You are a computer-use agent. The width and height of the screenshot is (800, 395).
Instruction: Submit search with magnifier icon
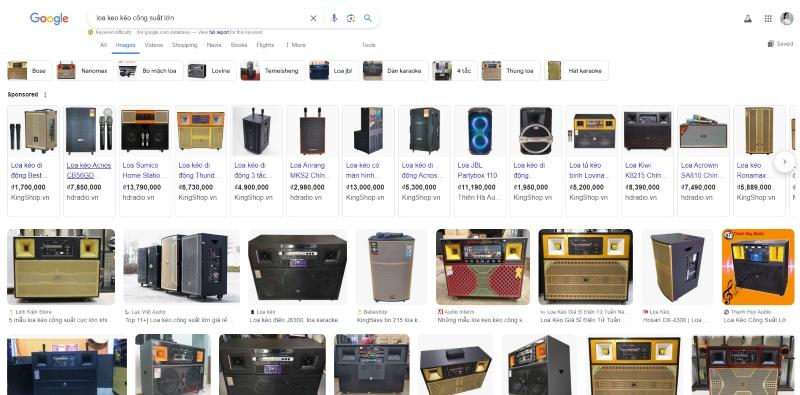point(368,18)
